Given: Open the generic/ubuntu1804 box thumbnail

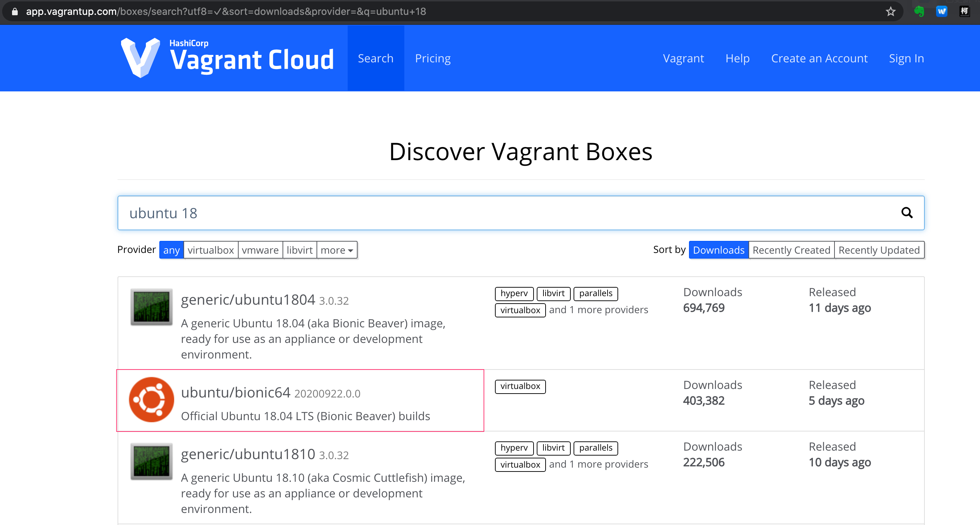Looking at the screenshot, I should [x=152, y=307].
